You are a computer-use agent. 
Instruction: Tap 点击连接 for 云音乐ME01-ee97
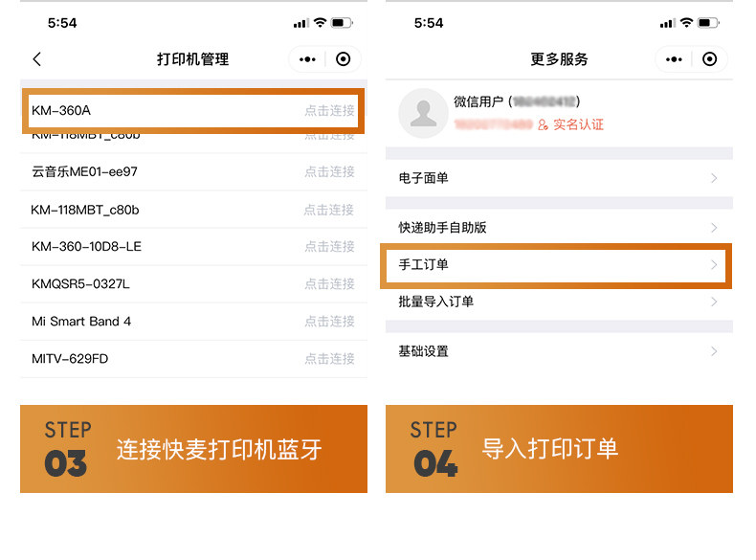[329, 172]
